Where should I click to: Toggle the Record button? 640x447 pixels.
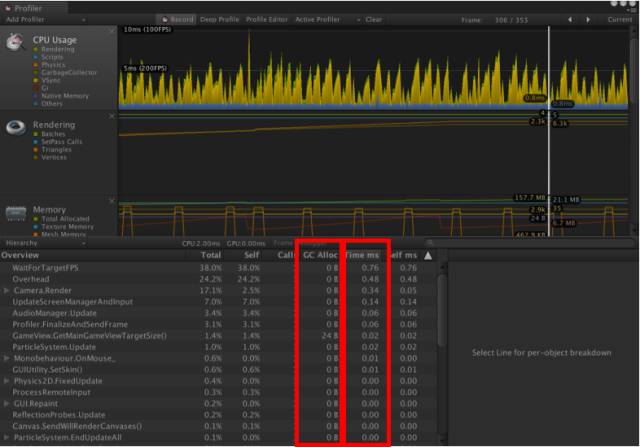point(178,20)
